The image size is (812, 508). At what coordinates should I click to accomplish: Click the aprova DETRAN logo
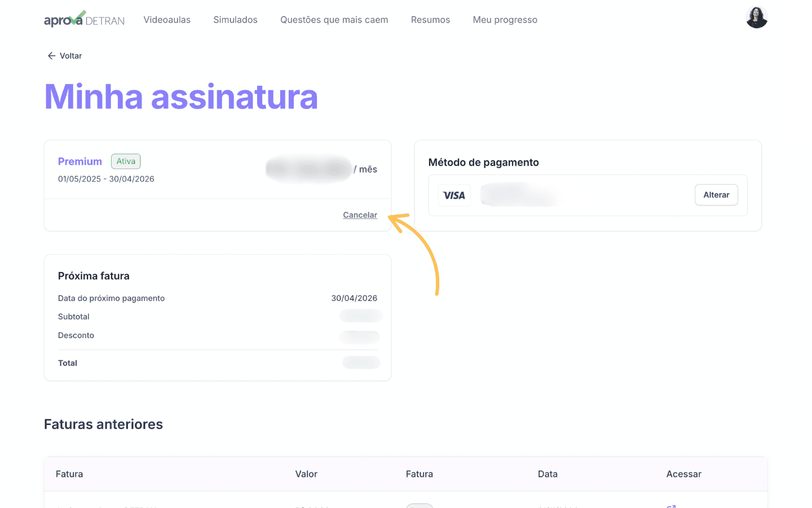click(84, 19)
